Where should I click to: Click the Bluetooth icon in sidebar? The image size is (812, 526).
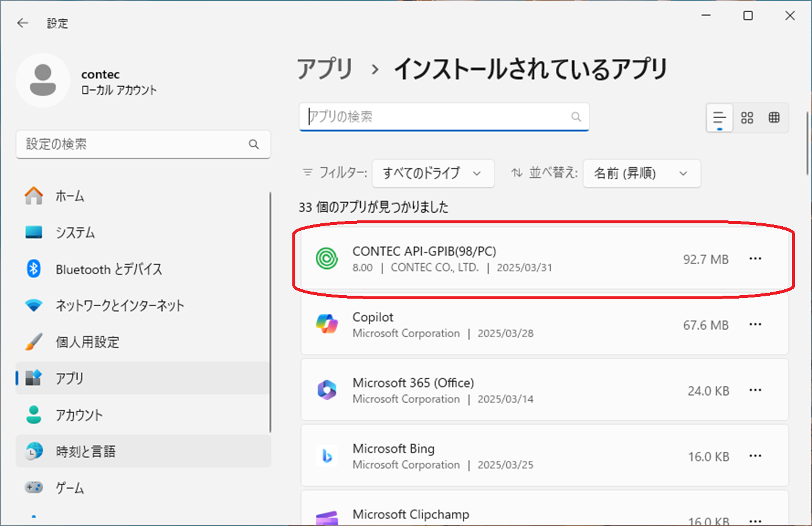[x=34, y=269]
